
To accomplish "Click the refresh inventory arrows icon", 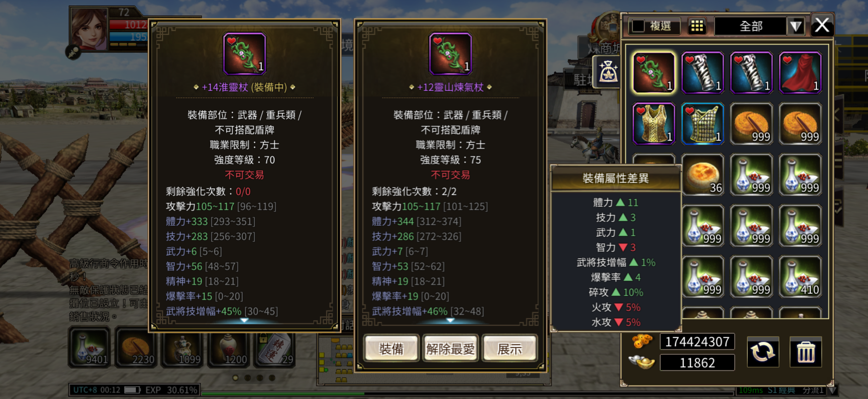I will tap(763, 352).
